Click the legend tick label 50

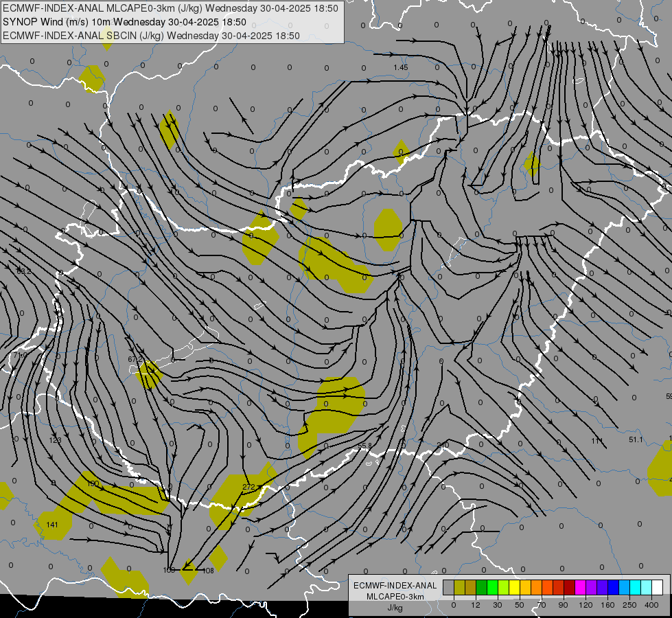(520, 605)
